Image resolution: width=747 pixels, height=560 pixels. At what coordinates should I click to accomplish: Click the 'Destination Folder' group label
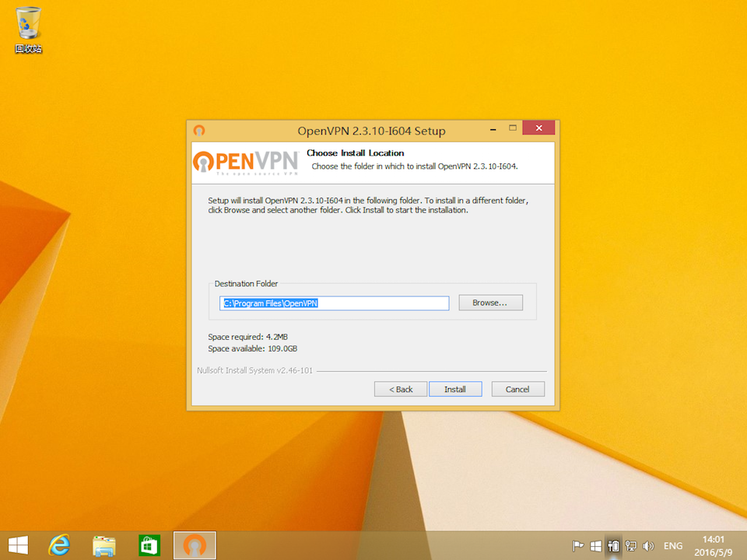(x=246, y=283)
